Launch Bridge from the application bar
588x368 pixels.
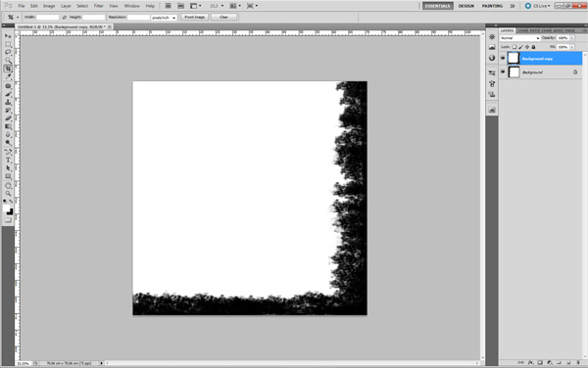point(168,6)
